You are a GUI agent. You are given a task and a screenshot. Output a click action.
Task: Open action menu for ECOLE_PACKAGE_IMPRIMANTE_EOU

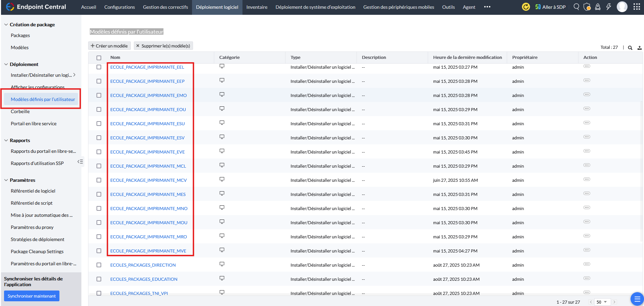(587, 108)
